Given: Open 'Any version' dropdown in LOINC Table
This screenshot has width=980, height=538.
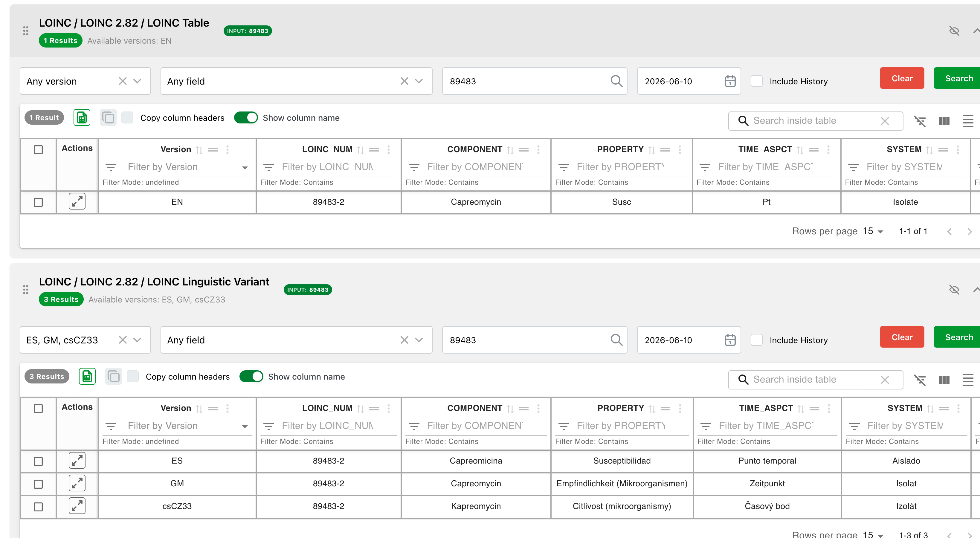Looking at the screenshot, I should (137, 81).
